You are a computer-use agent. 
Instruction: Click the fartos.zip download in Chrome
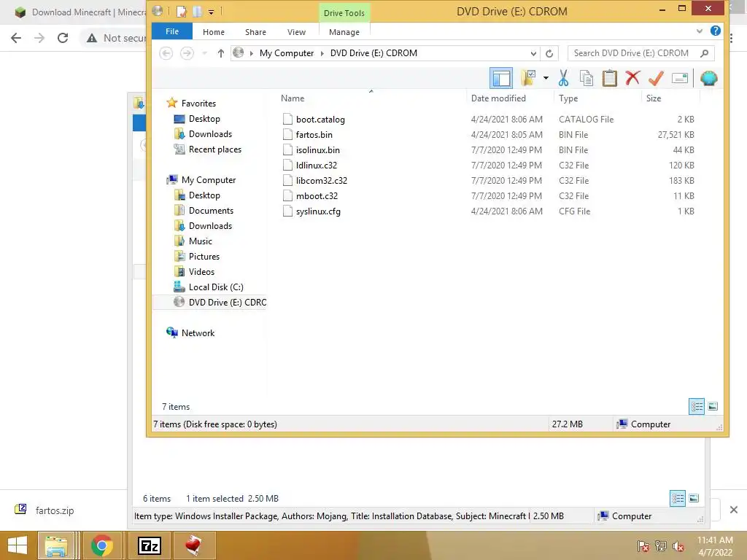54,510
